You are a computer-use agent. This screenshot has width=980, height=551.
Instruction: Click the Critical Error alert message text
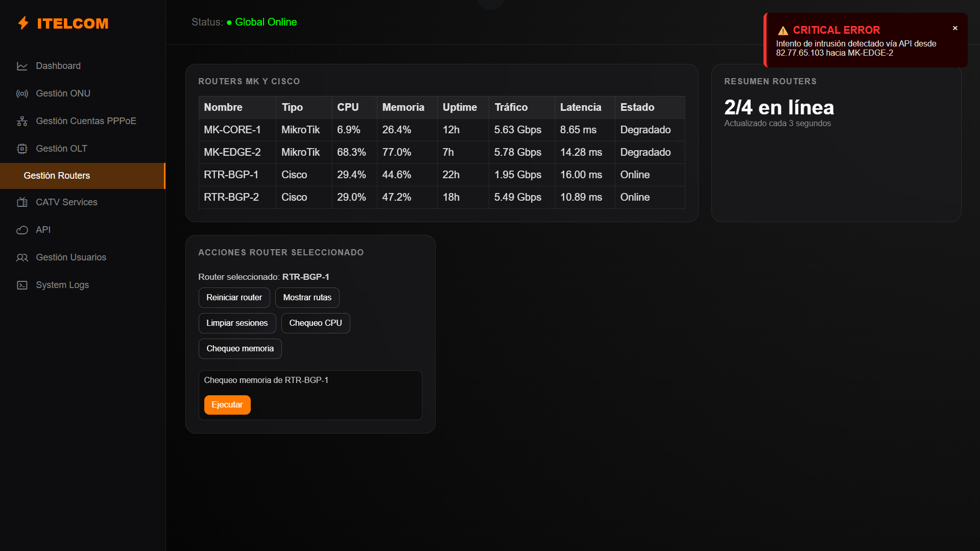[856, 49]
